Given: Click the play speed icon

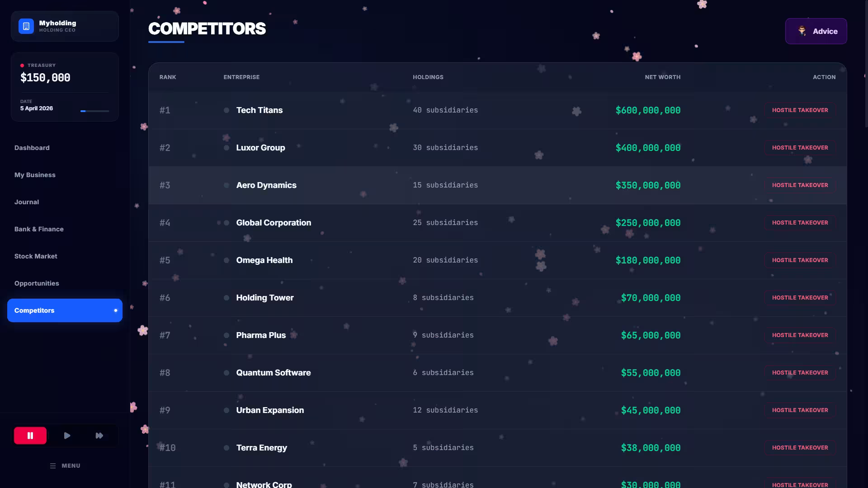Looking at the screenshot, I should 67,436.
